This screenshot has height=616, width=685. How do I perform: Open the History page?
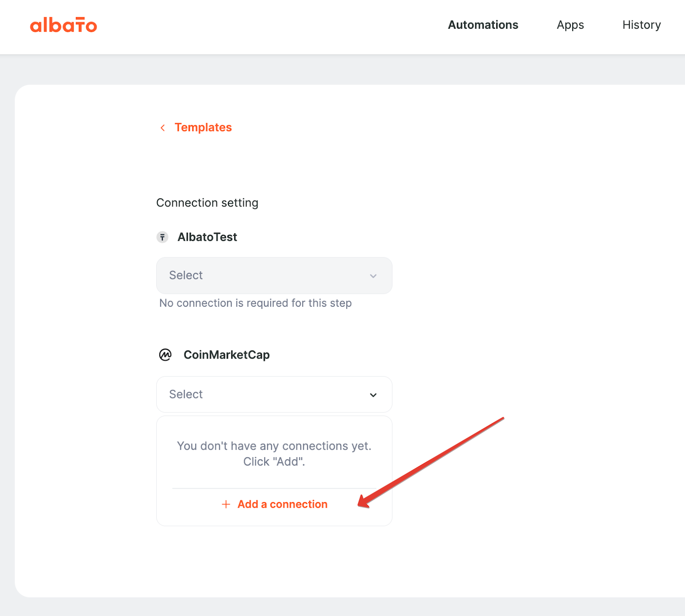[x=641, y=25]
